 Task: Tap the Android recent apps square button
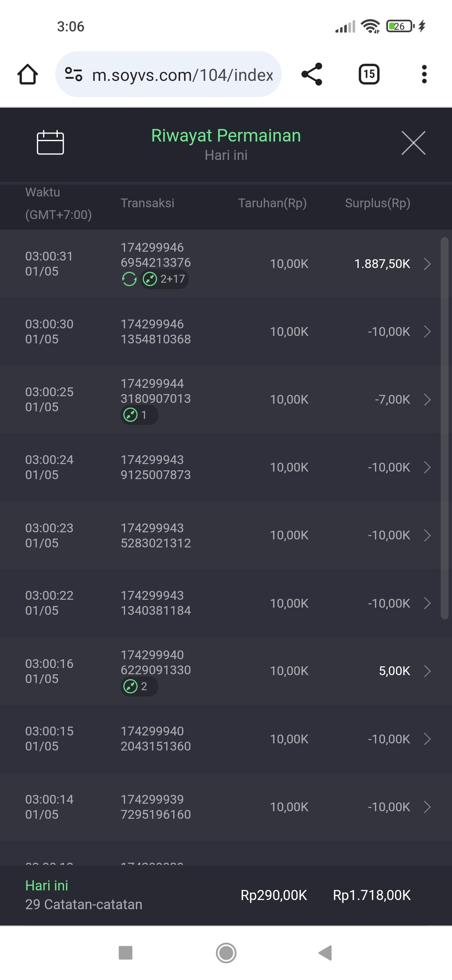click(x=126, y=953)
